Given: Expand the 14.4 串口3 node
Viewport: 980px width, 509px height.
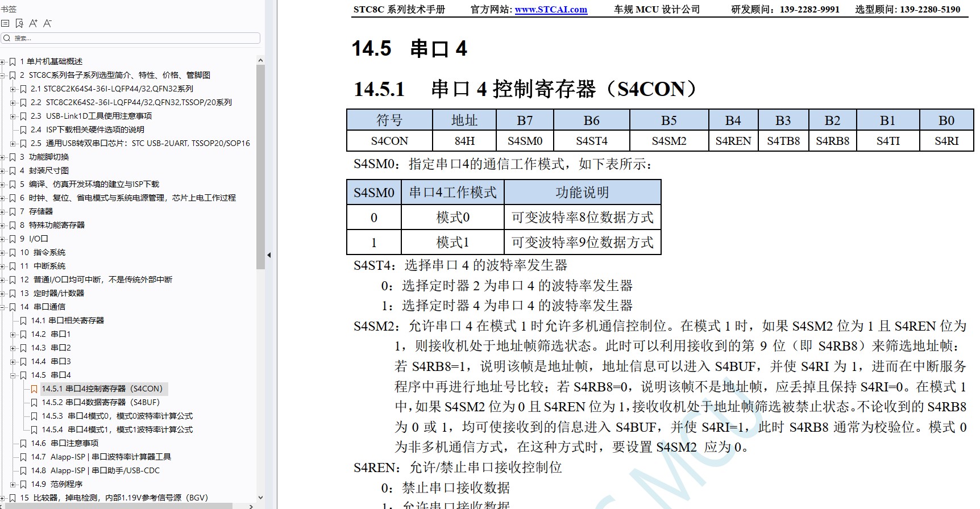Looking at the screenshot, I should (x=14, y=361).
